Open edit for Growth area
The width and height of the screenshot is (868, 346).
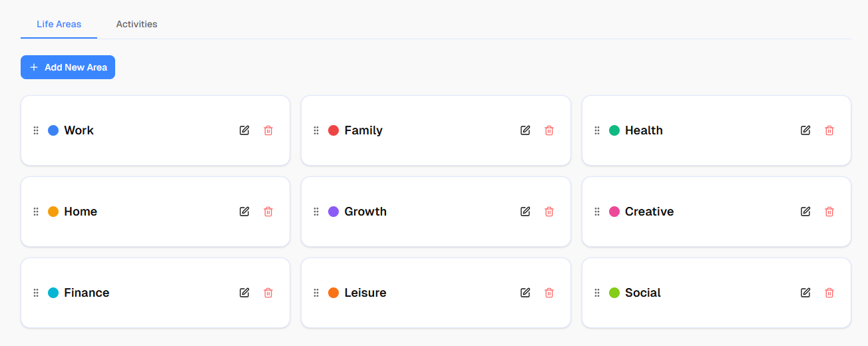[525, 212]
